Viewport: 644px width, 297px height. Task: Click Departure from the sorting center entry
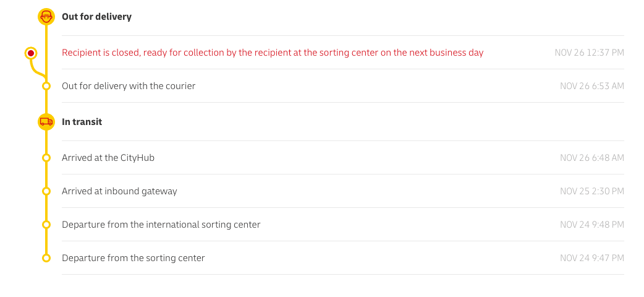[x=133, y=258]
